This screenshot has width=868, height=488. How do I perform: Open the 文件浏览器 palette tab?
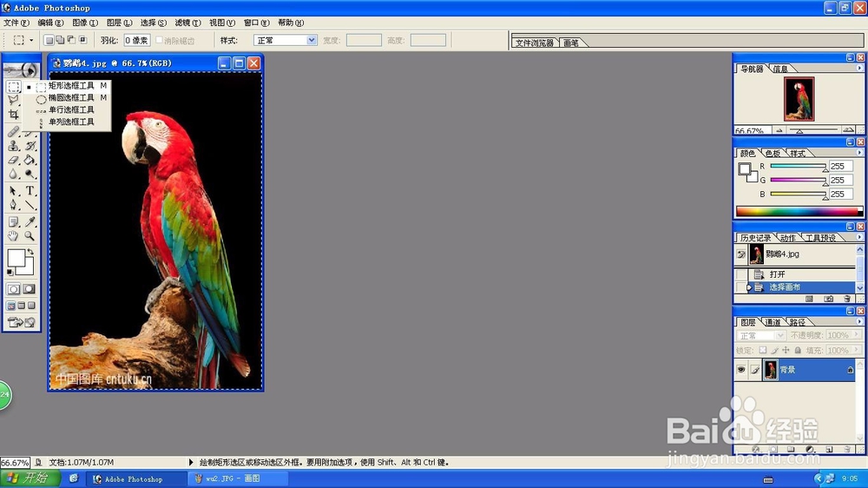(534, 43)
